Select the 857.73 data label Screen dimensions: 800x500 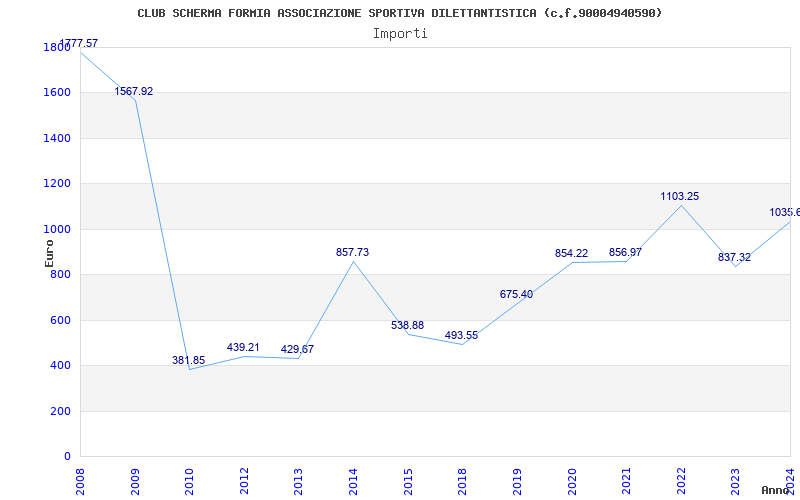click(352, 252)
